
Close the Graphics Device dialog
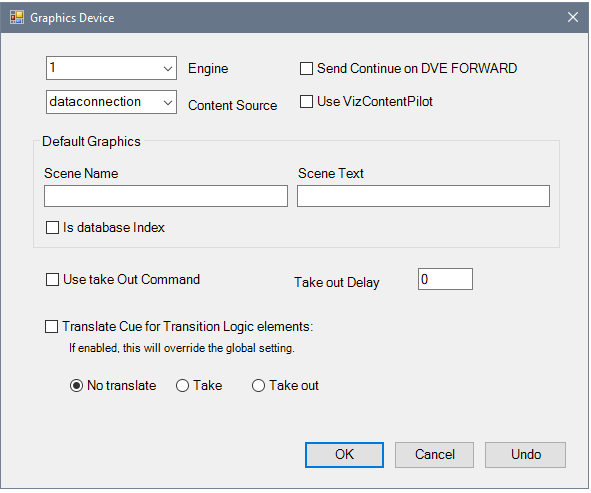tap(573, 17)
